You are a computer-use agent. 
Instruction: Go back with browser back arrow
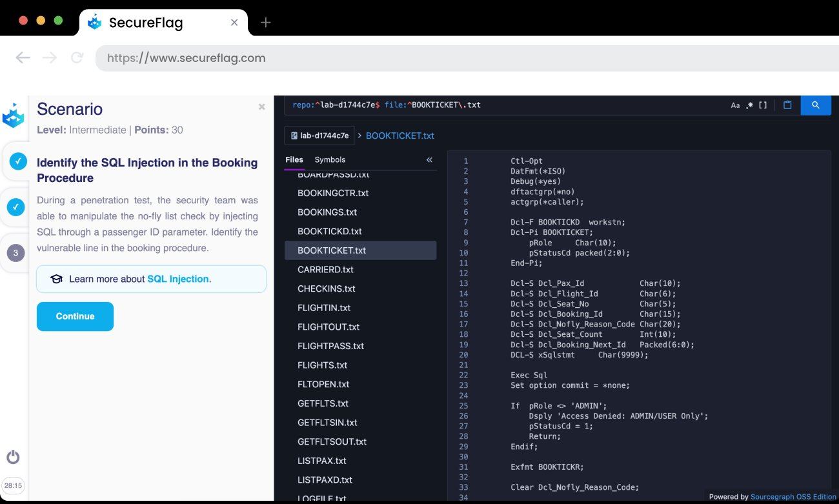coord(23,58)
